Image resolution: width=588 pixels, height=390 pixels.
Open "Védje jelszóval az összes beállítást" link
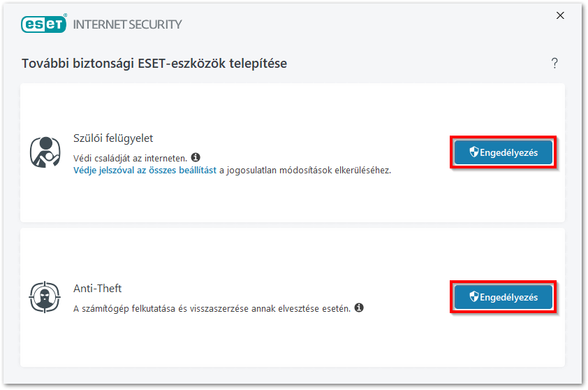pos(145,170)
